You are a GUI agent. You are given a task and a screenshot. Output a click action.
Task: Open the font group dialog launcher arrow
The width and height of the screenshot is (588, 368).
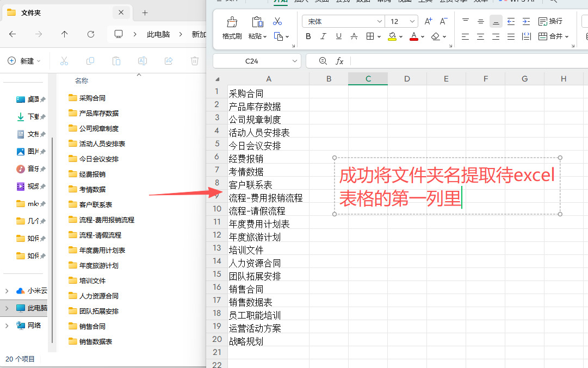click(450, 46)
